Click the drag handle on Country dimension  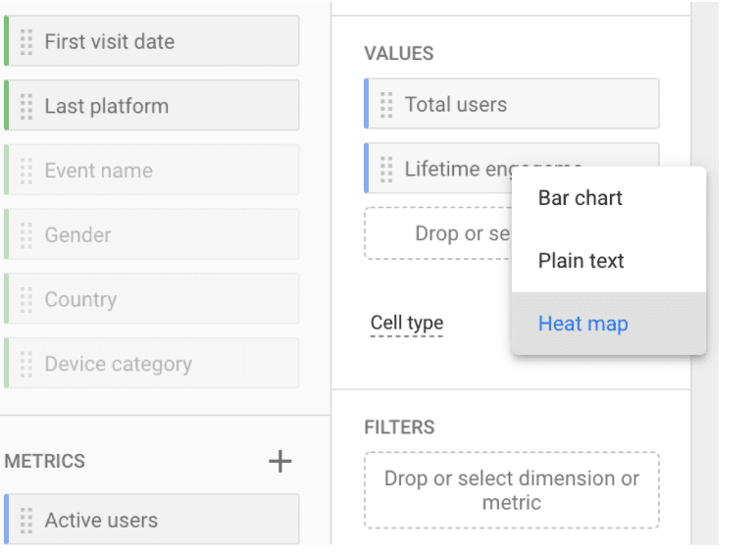point(26,300)
